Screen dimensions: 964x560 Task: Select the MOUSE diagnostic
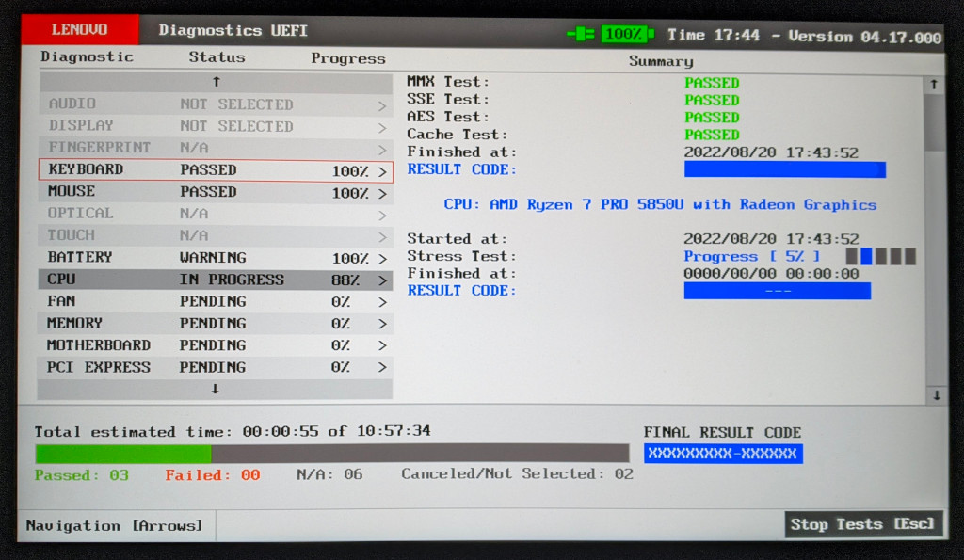coord(216,192)
